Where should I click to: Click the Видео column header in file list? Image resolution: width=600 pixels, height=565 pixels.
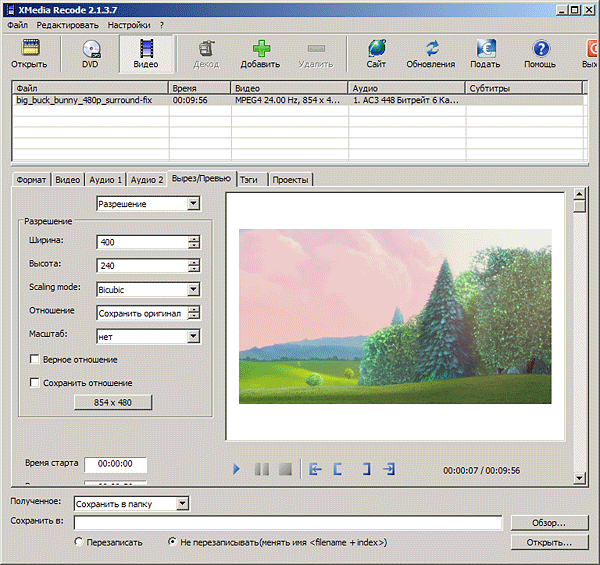pos(289,88)
